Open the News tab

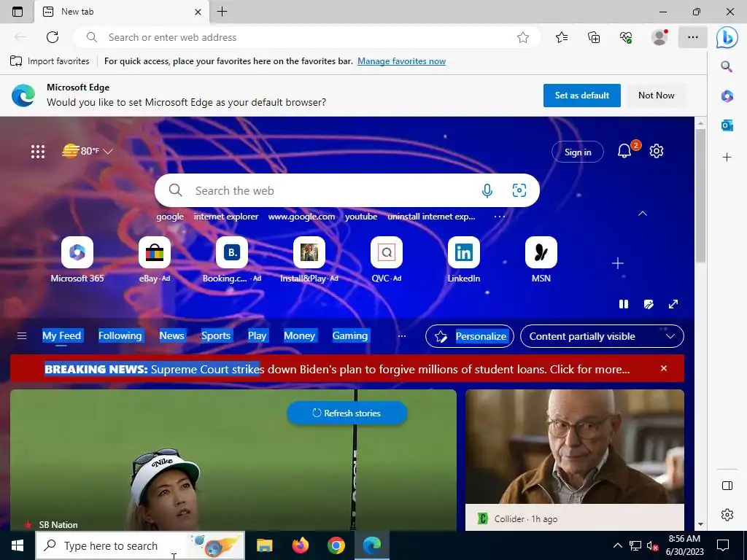pos(171,335)
